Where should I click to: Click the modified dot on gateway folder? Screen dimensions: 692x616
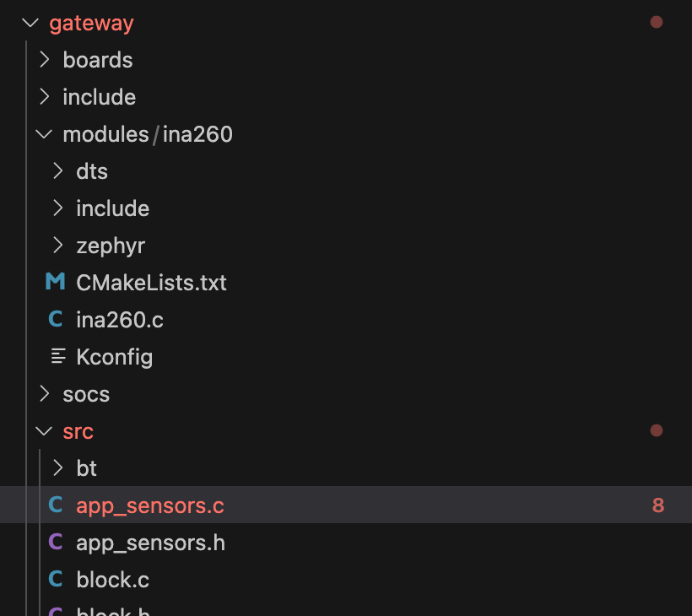(x=657, y=22)
